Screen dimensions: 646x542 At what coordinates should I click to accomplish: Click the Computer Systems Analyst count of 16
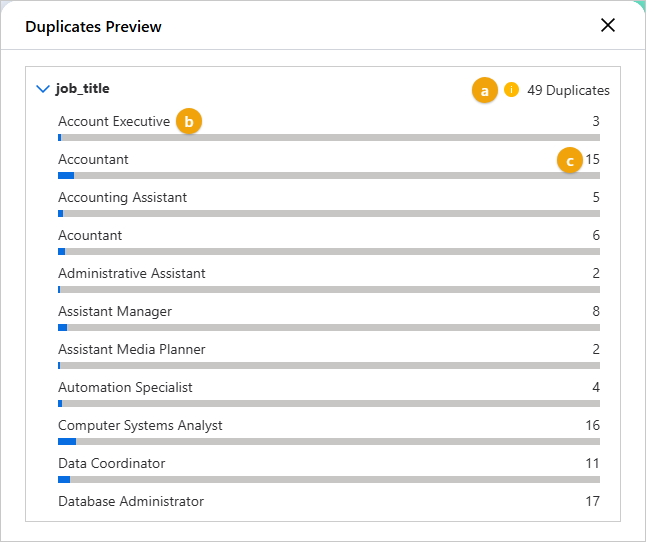pos(592,425)
